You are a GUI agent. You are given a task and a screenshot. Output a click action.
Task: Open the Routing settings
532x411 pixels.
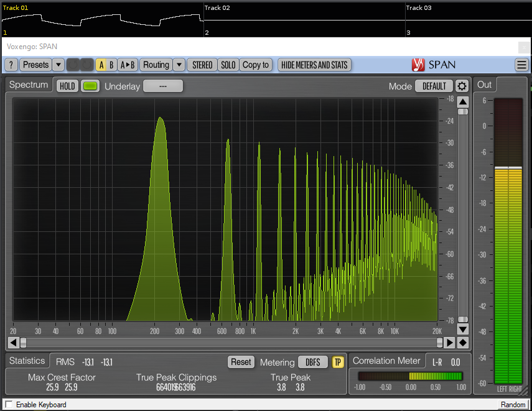156,65
